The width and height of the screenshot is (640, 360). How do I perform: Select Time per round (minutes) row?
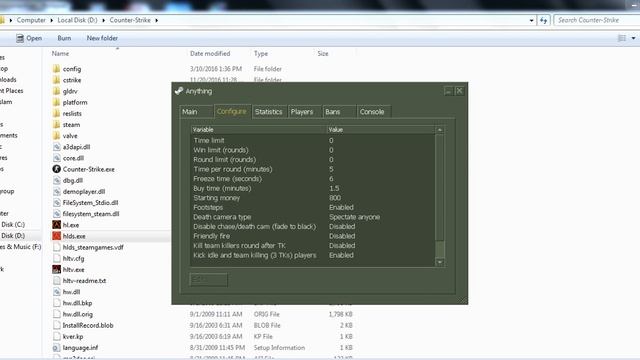pos(313,169)
